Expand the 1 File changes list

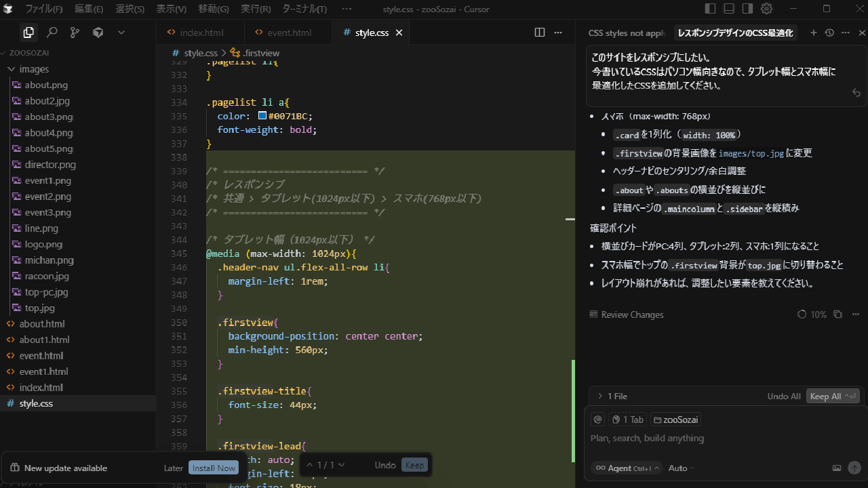[x=612, y=396]
